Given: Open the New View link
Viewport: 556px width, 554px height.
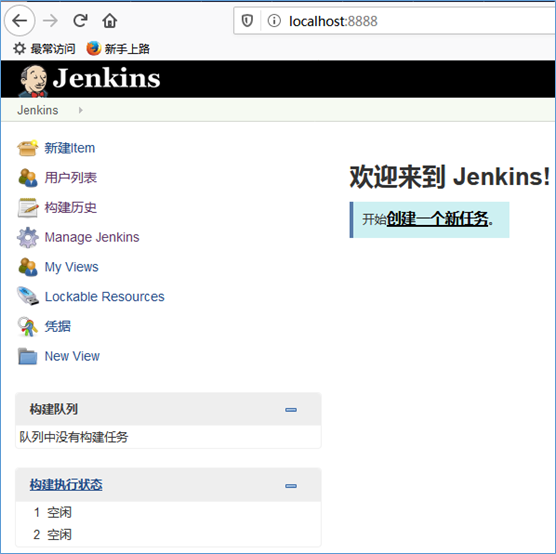Looking at the screenshot, I should coord(72,356).
